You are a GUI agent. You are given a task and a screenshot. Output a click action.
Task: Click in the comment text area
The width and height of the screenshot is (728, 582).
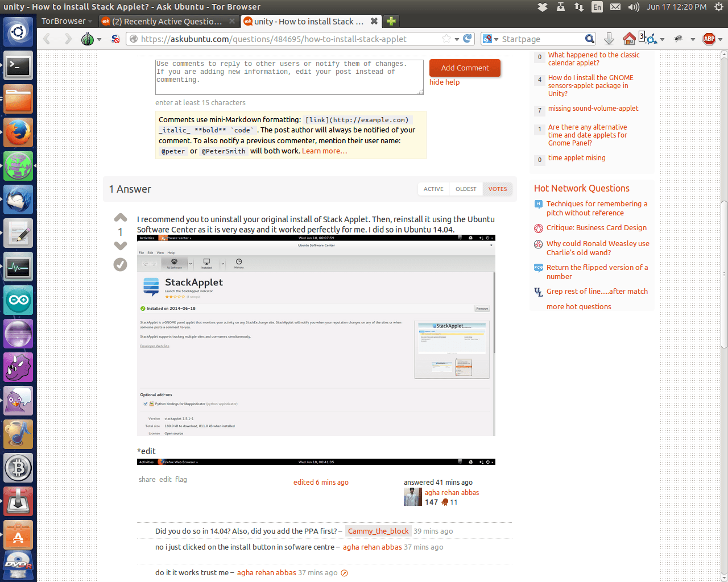point(289,77)
